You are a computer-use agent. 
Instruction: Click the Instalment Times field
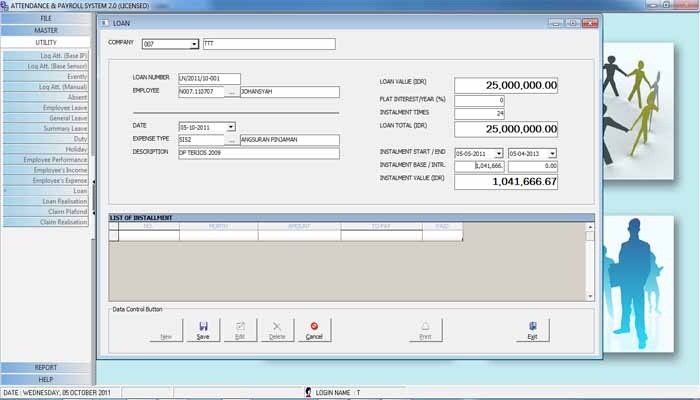(479, 113)
